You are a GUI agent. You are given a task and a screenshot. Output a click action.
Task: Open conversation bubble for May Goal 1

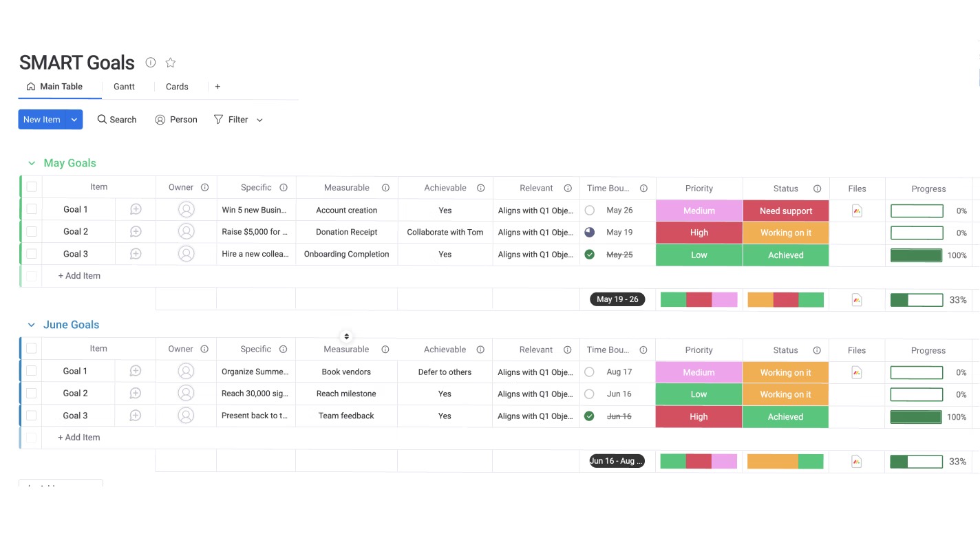pos(136,210)
